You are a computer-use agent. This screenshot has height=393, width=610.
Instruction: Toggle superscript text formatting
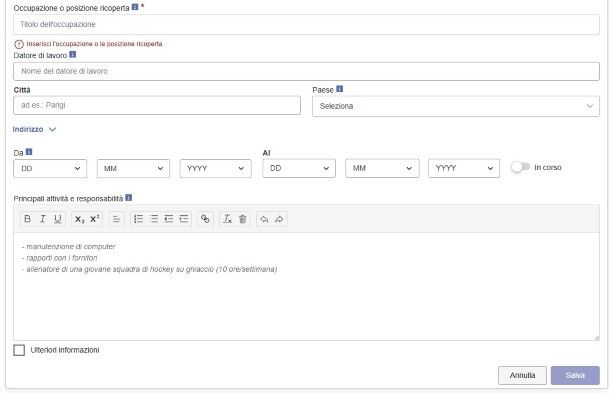point(95,219)
